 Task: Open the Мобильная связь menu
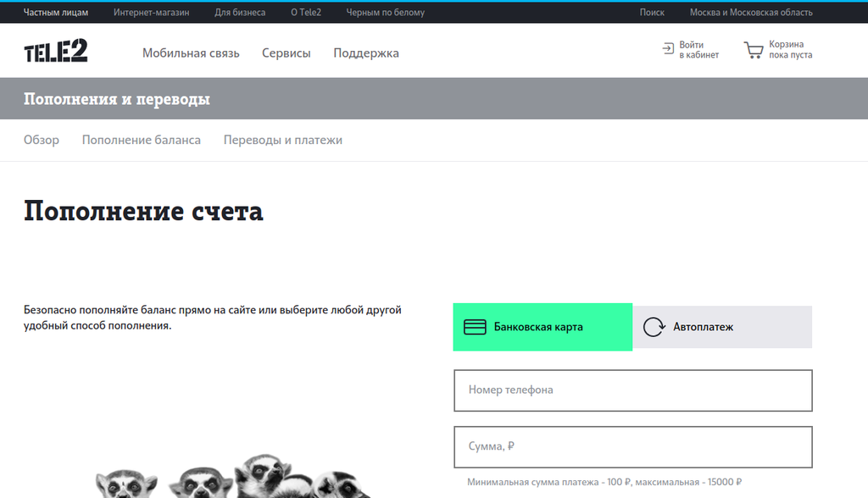191,53
